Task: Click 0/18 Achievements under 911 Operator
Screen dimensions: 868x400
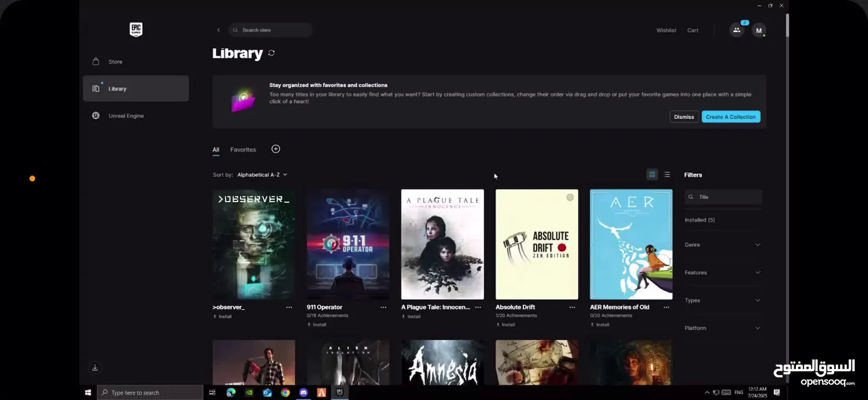Action: pyautogui.click(x=327, y=316)
